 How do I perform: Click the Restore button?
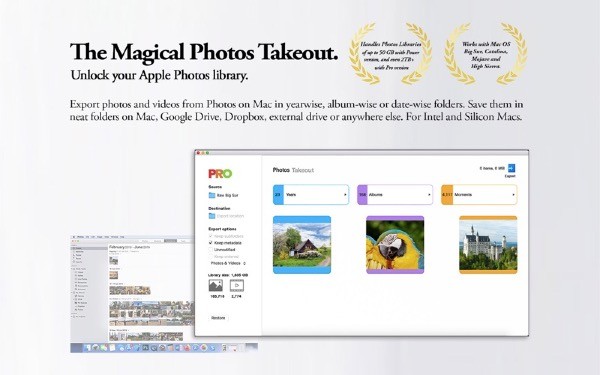218,318
